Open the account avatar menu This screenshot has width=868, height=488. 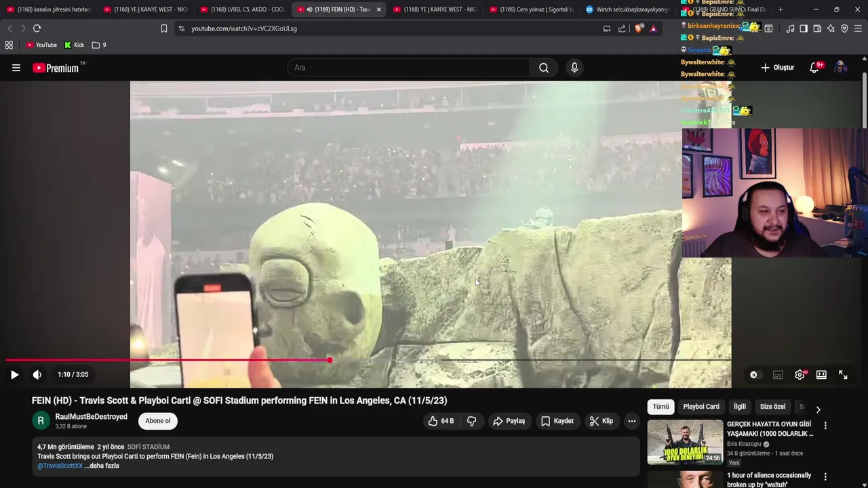(841, 68)
